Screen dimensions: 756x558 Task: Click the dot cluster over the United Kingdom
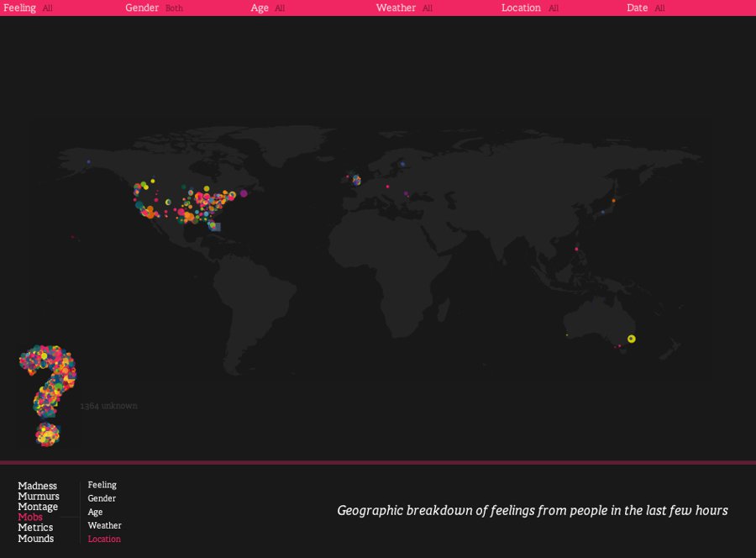coord(356,179)
